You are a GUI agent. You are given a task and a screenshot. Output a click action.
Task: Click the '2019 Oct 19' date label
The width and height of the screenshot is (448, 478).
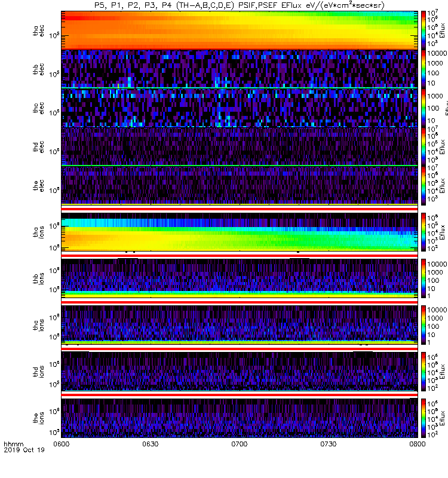pyautogui.click(x=24, y=450)
